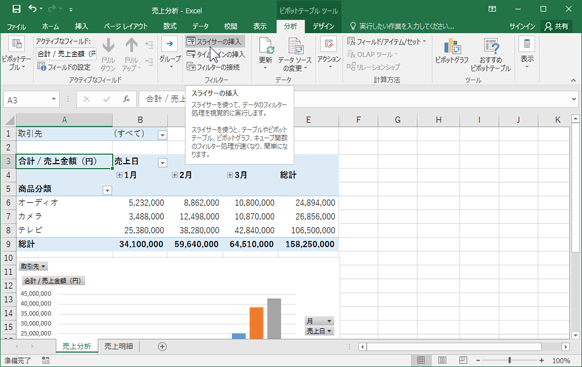
Task: Click Change Data Source (データソースの変更)
Action: [x=295, y=54]
